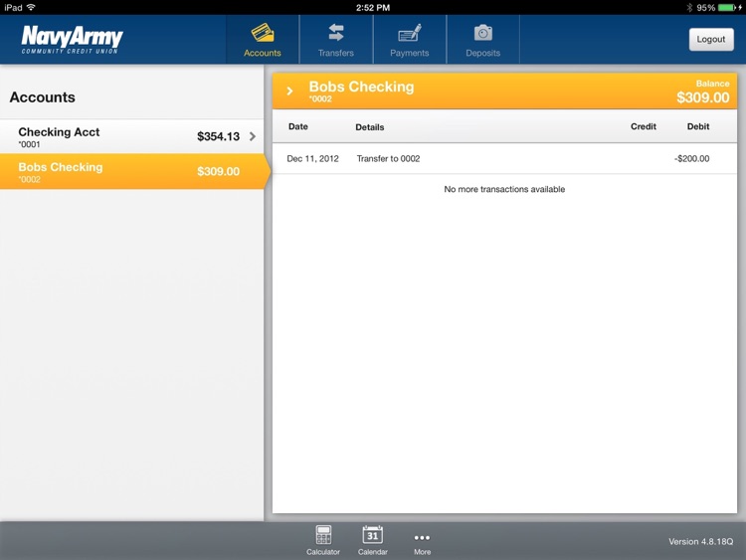Click the Bluetooth status icon
The width and height of the screenshot is (746, 560).
point(689,8)
